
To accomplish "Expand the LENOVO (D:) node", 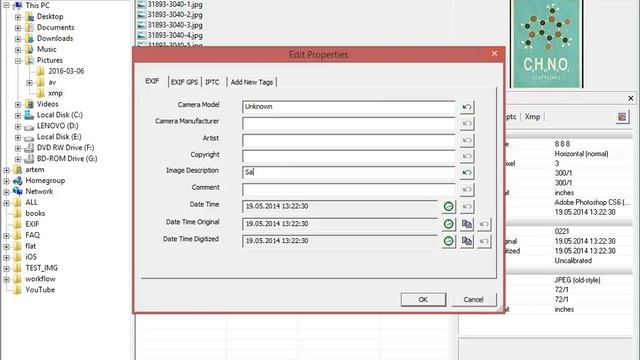I will click(x=18, y=127).
